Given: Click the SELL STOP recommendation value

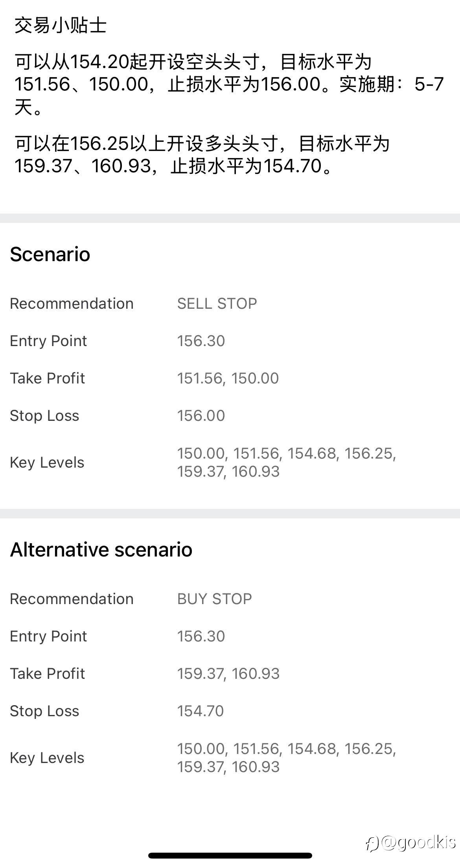Looking at the screenshot, I should point(217,304).
